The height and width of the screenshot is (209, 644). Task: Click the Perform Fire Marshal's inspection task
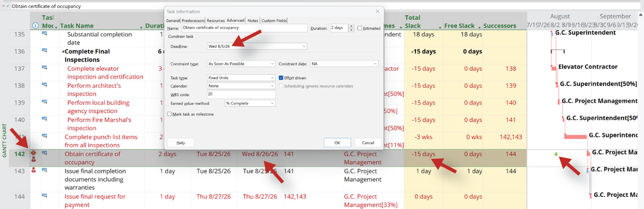tap(99, 124)
